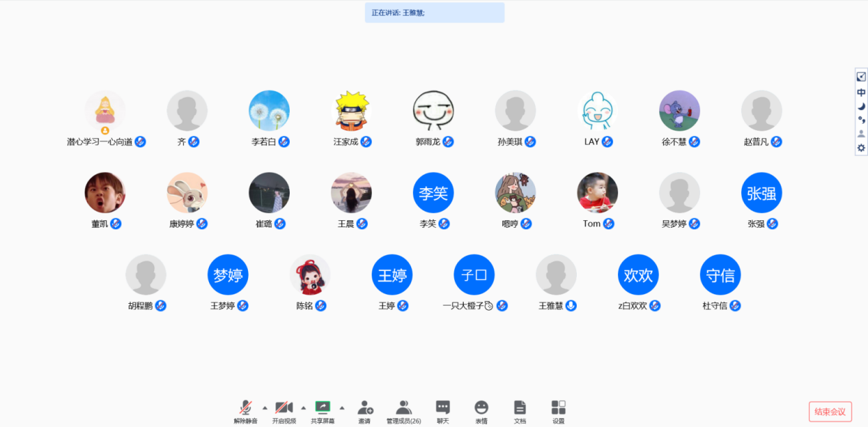868x427 pixels.
Task: Click the moon icon in IME toolbar
Action: point(861,106)
